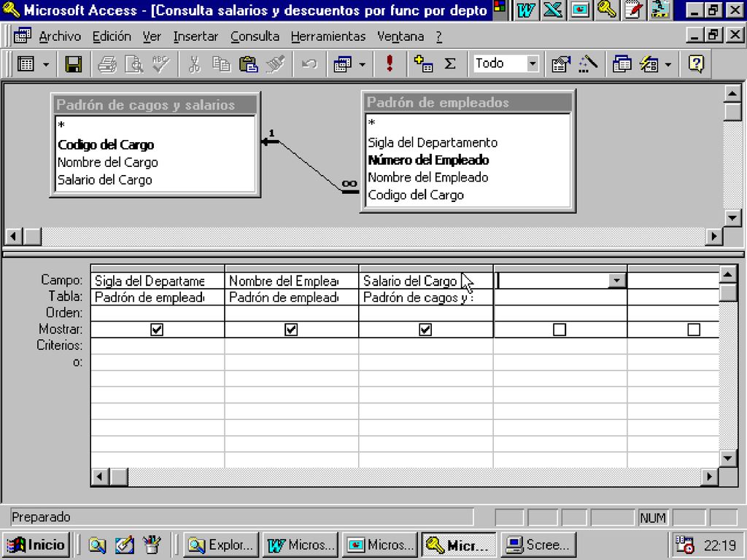Launch Word from the Office shortcut bar
The width and height of the screenshot is (747, 560).
pos(525,10)
